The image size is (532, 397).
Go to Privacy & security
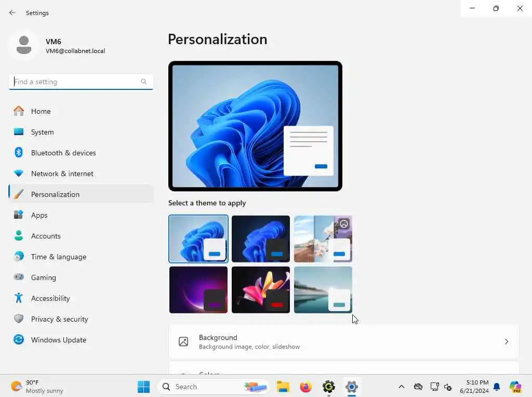pos(81,319)
